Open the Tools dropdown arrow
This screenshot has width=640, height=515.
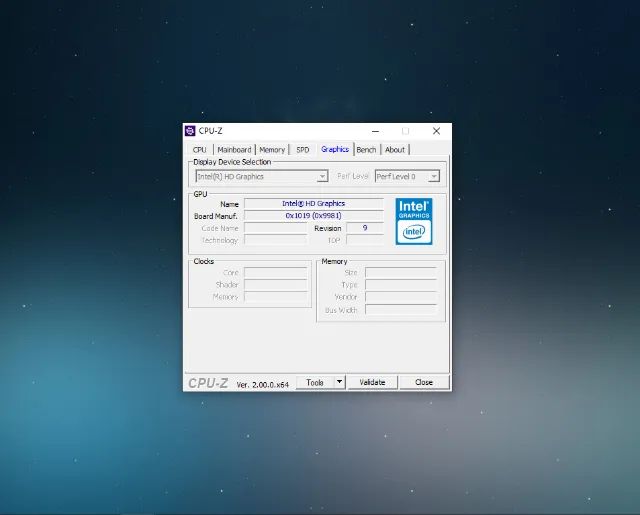point(340,382)
